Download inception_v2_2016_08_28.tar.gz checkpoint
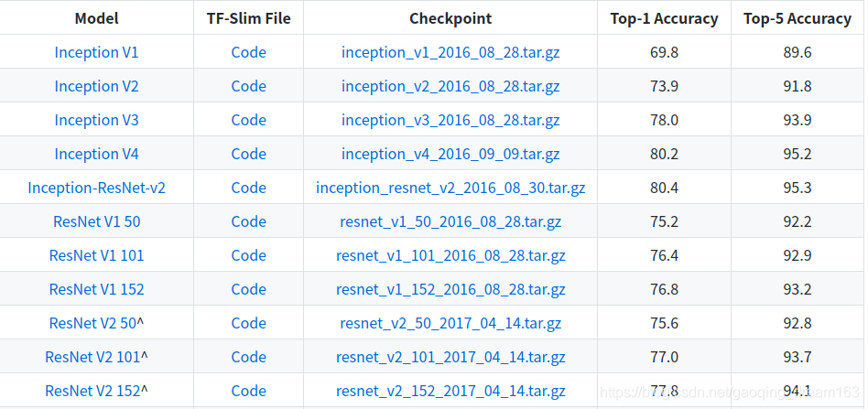The height and width of the screenshot is (409, 868). [x=450, y=86]
